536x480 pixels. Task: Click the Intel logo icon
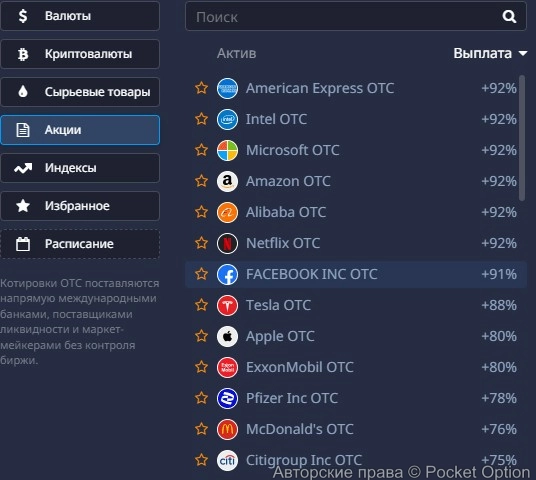227,119
